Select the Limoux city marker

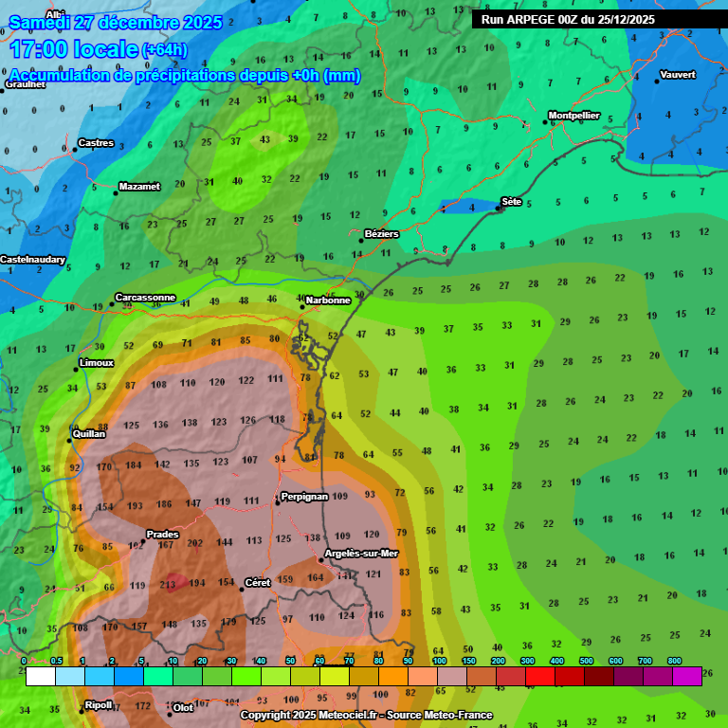[77, 369]
